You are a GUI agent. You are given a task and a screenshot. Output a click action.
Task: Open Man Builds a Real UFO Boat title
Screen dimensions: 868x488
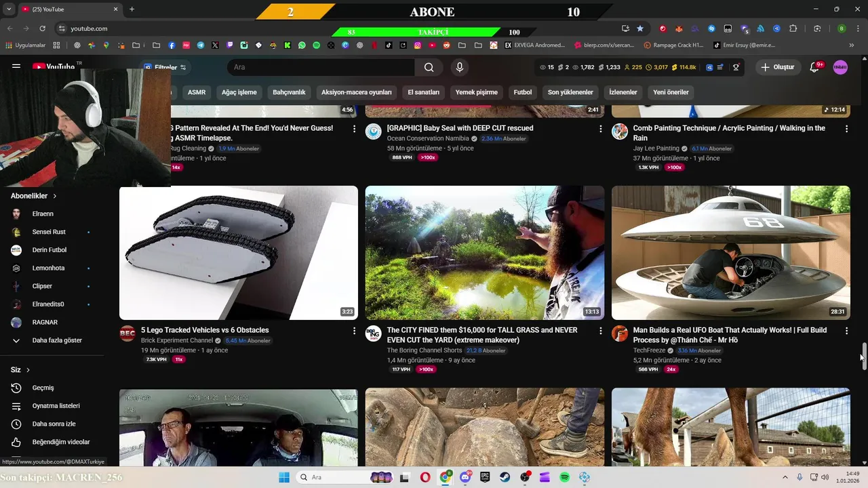click(730, 335)
